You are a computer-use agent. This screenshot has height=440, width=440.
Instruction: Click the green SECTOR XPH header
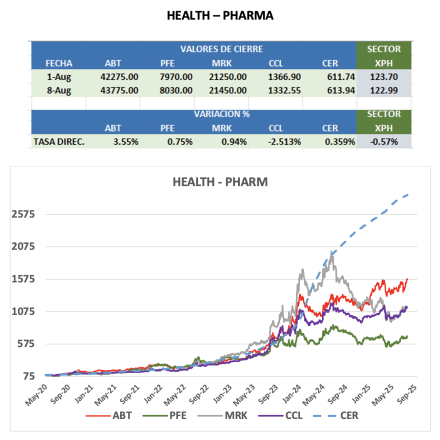[384, 56]
